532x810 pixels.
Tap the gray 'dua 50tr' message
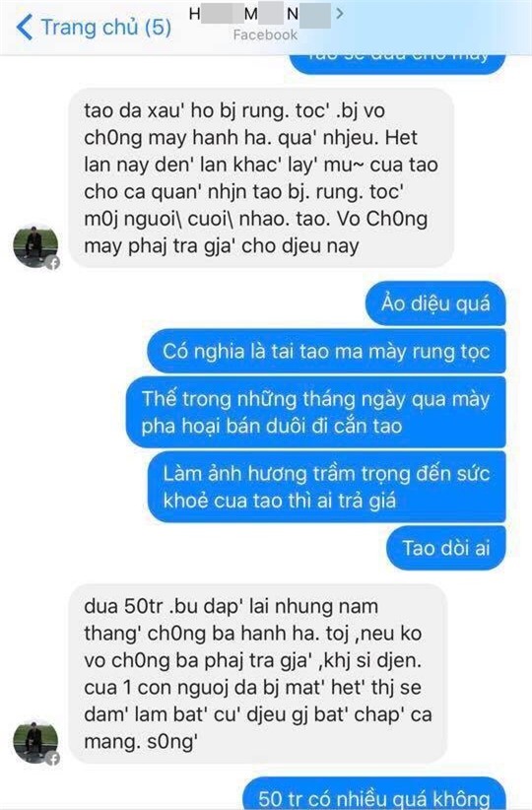(x=258, y=674)
